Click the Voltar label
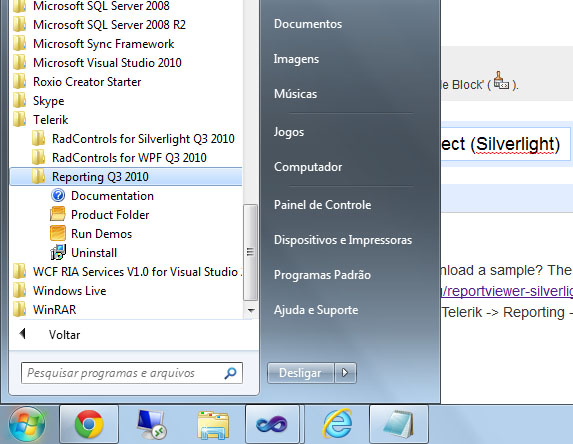Image resolution: width=573 pixels, height=444 pixels. click(x=64, y=335)
